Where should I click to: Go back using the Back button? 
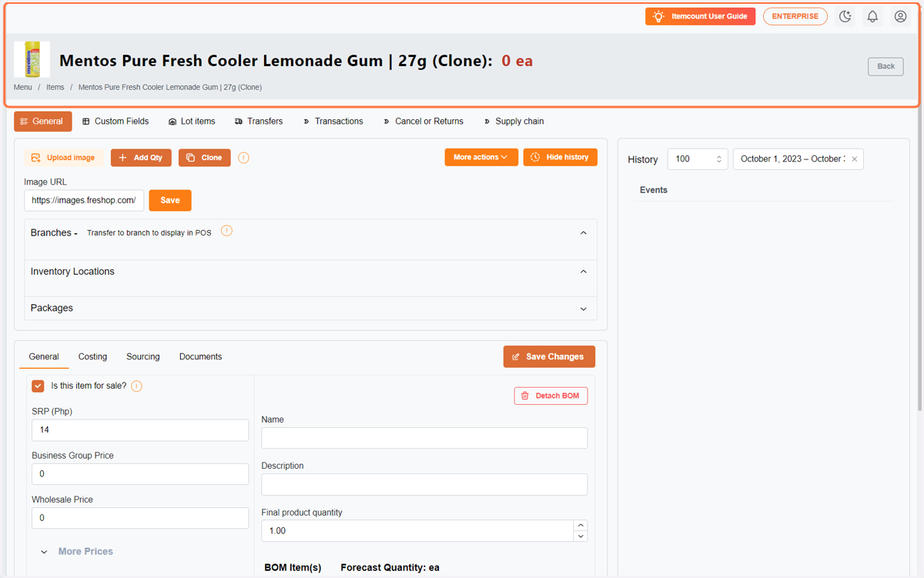point(885,66)
